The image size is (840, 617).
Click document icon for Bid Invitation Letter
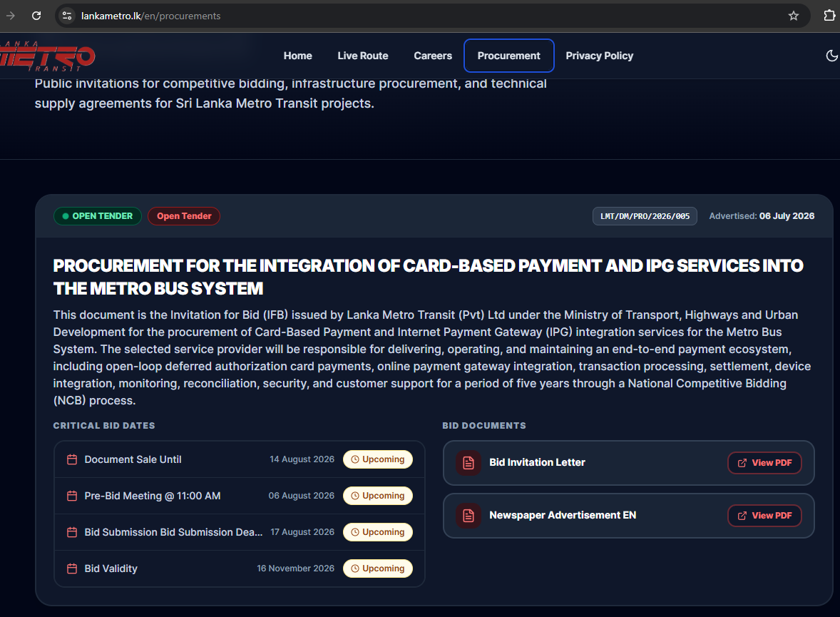pos(468,463)
